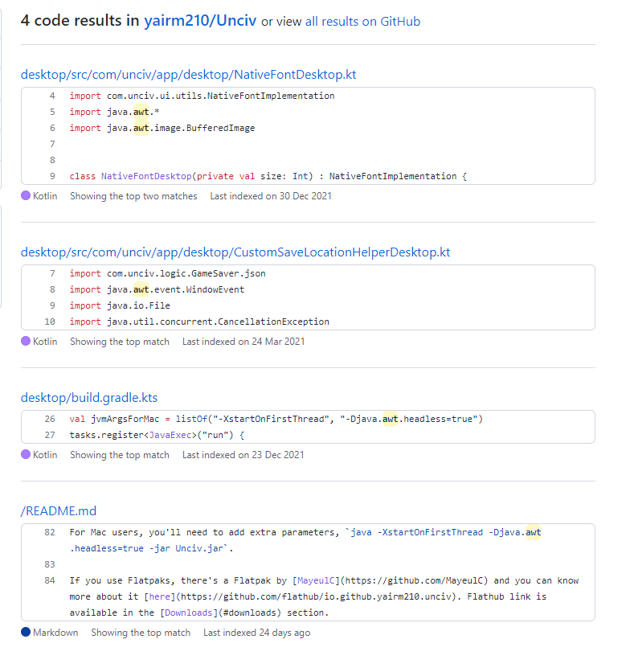
Task: Click line number 82 in README snippet
Action: [49, 531]
